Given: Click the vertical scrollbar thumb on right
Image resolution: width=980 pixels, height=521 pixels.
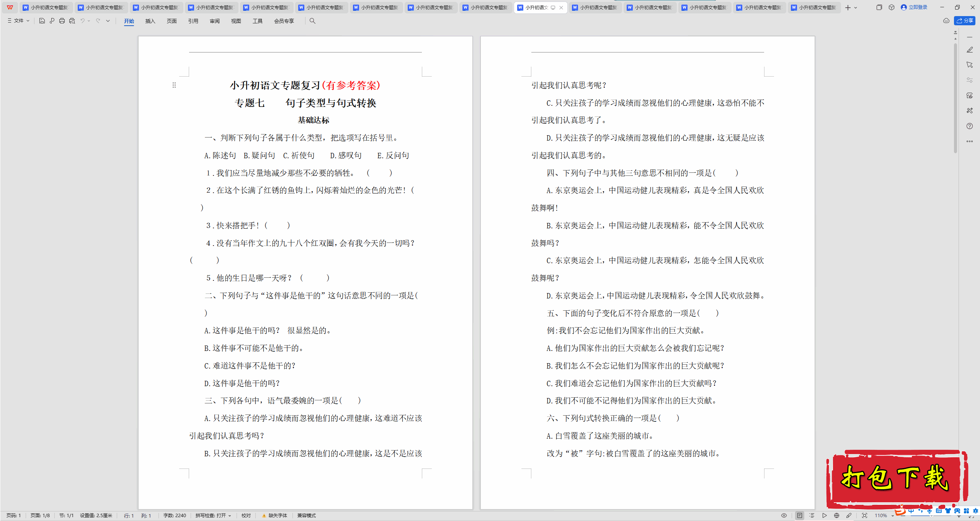Looking at the screenshot, I should coord(955,98).
